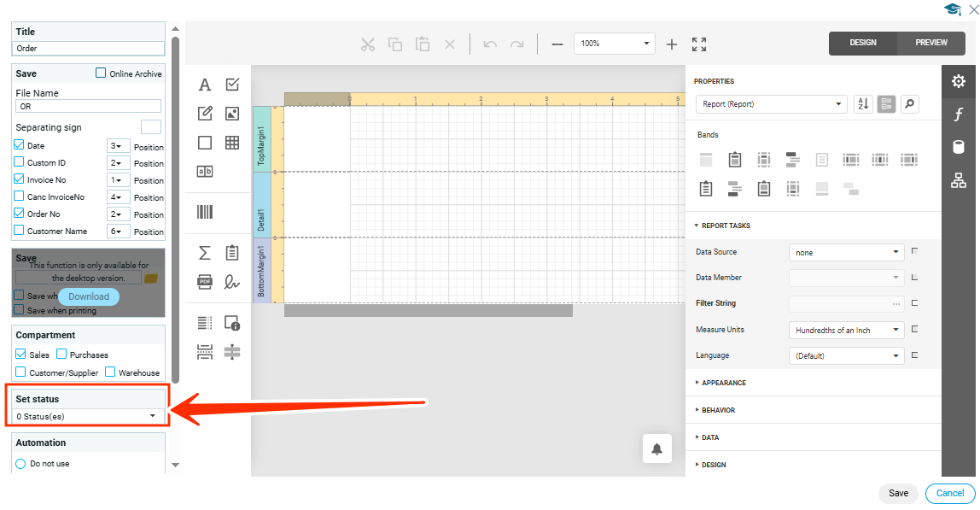Screen dimensions: 980x510
Task: Toggle full screen mode icon
Action: (699, 44)
